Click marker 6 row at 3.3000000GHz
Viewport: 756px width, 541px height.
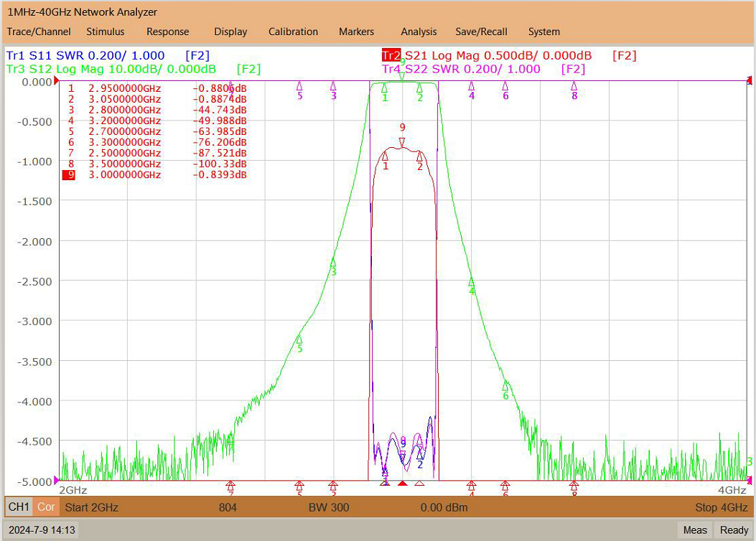(157, 142)
